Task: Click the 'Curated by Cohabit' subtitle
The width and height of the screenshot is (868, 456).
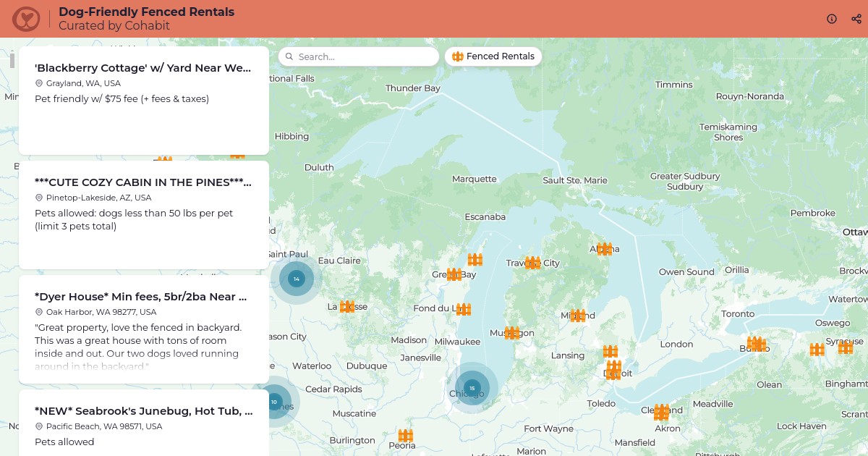Action: point(114,26)
